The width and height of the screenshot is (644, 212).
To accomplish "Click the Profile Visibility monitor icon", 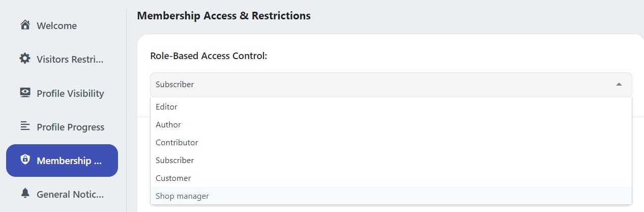I will pyautogui.click(x=25, y=93).
